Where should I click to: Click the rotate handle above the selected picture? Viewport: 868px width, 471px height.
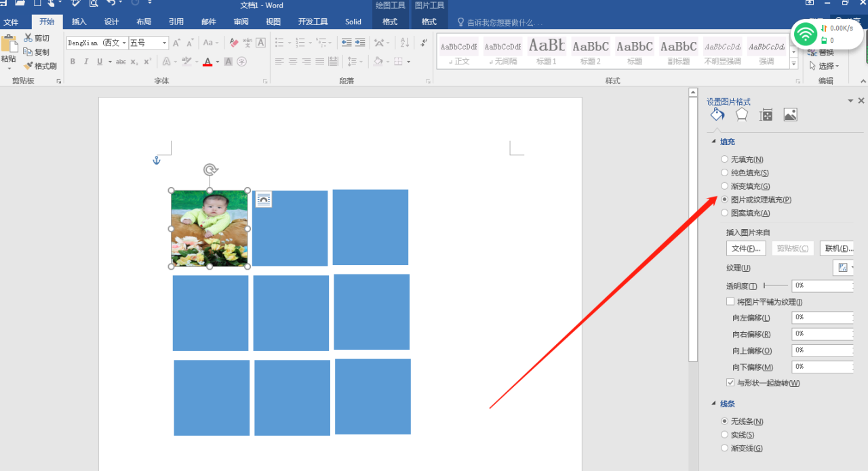pos(210,169)
